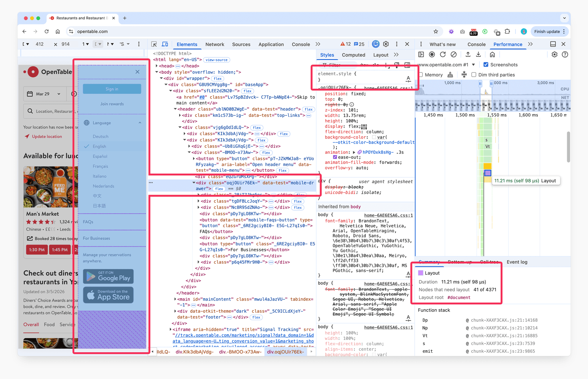Bookmark this page with star icon
Image resolution: width=588 pixels, height=379 pixels.
pyautogui.click(x=436, y=31)
